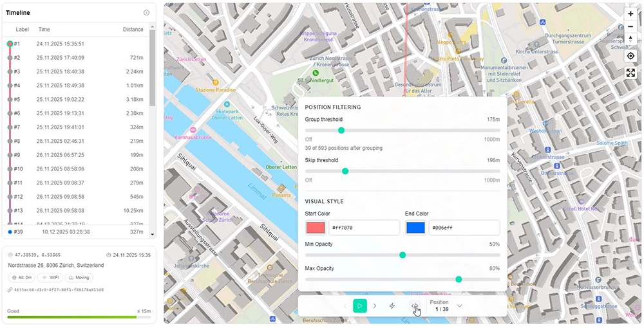Click the start color hex field

(364, 228)
